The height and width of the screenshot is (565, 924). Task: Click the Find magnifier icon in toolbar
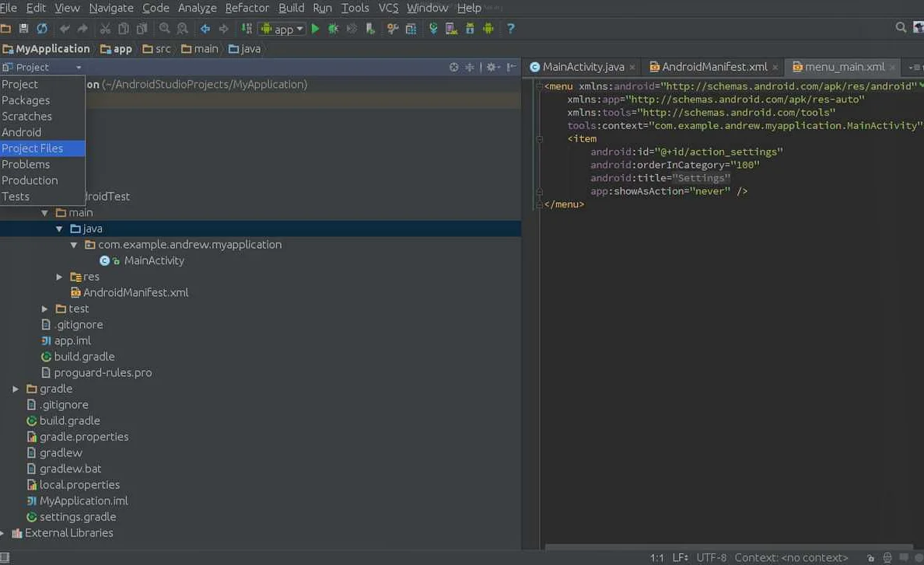point(164,28)
